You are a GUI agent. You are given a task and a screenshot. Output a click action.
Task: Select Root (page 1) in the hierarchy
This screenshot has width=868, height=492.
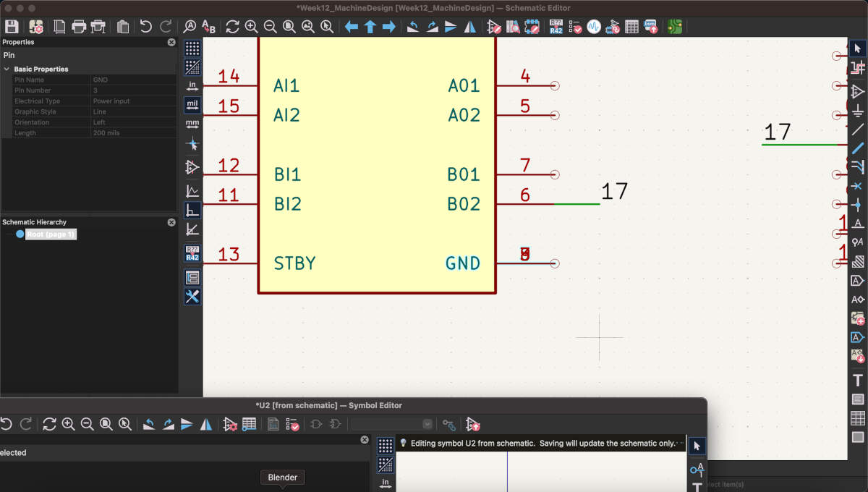51,234
